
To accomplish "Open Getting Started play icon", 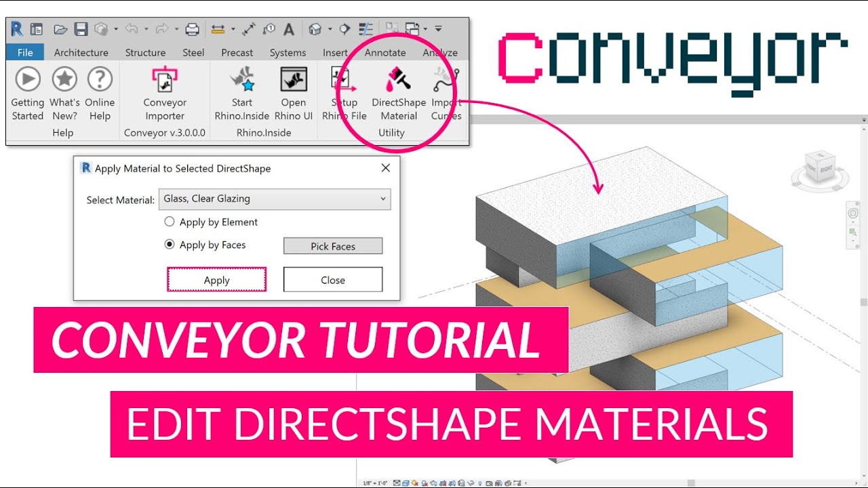I will tap(28, 79).
